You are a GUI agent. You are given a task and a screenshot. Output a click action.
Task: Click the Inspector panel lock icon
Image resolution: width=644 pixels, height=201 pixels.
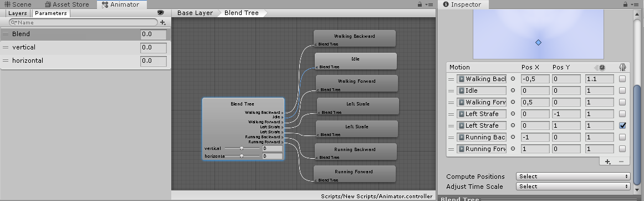point(625,4)
